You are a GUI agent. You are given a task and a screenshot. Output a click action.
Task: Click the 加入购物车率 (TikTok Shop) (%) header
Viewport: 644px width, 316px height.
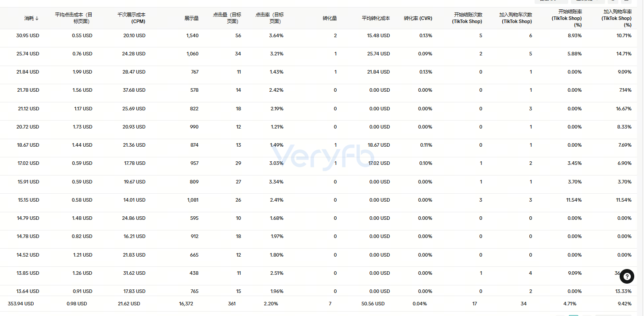pos(617,18)
